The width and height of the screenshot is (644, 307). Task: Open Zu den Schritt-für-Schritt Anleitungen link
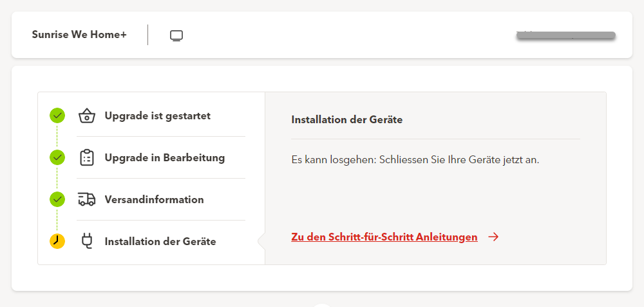tap(384, 237)
